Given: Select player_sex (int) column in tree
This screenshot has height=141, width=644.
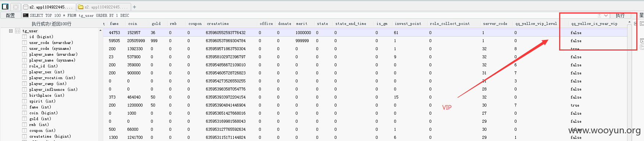Looking at the screenshot, I should tap(47, 72).
